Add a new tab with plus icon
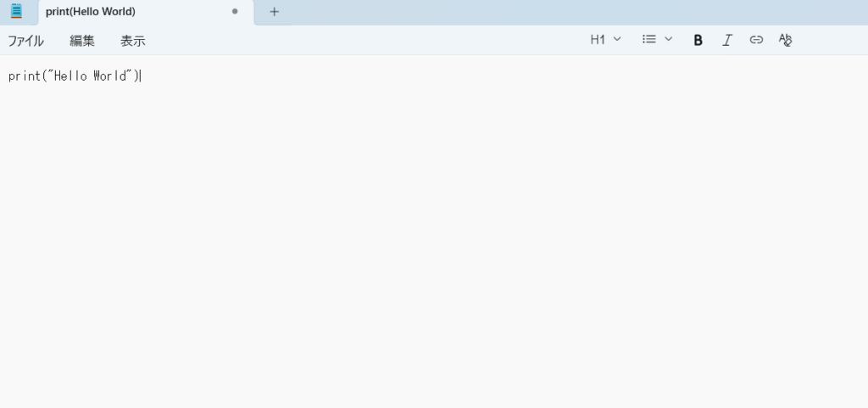The height and width of the screenshot is (408, 868). click(274, 12)
